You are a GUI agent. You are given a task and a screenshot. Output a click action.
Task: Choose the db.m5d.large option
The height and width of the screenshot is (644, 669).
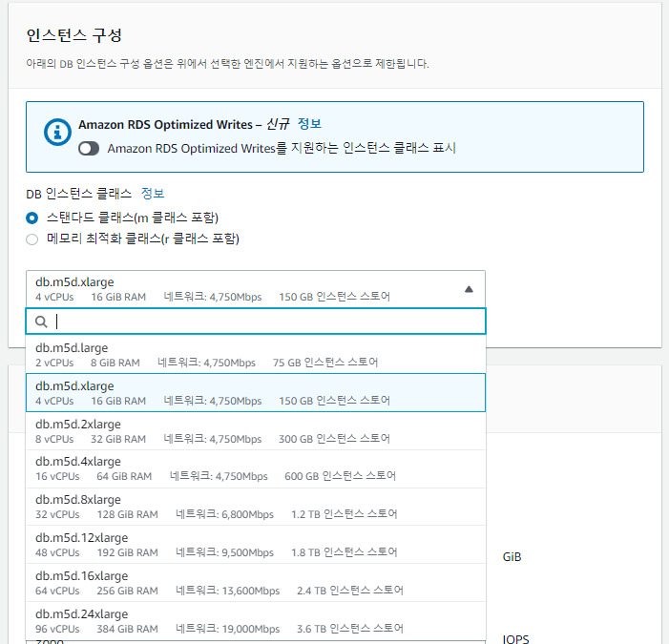(256, 354)
